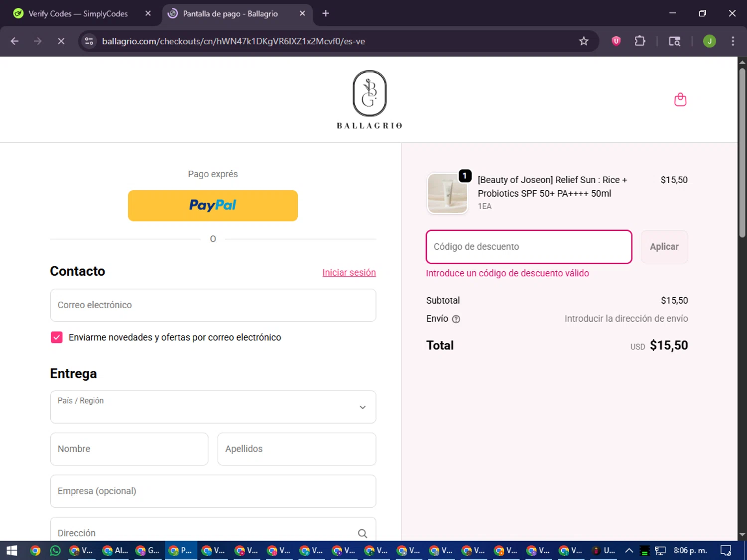Image resolution: width=747 pixels, height=560 pixels.
Task: Open Chrome from the taskbar
Action: [35, 551]
